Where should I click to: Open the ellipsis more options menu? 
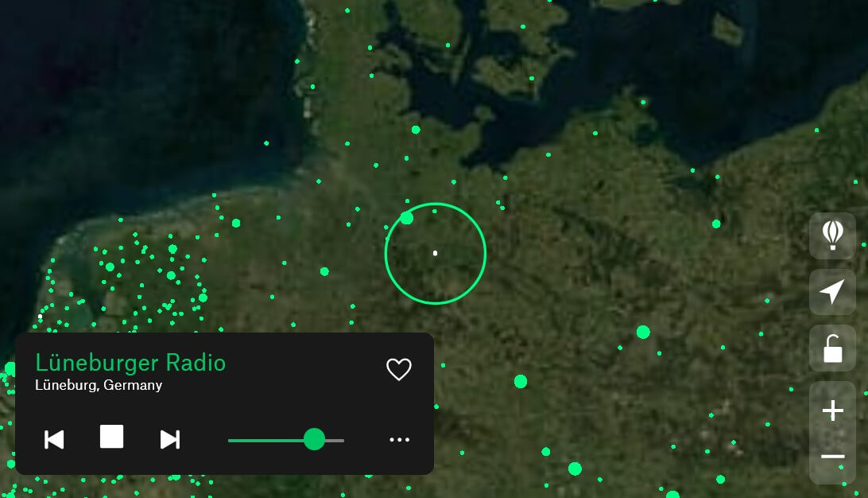[x=399, y=439]
